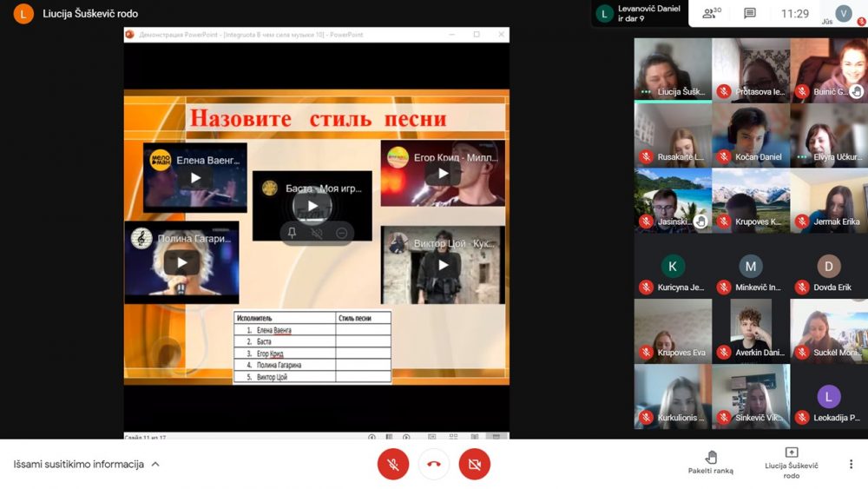Image resolution: width=868 pixels, height=489 pixels.
Task: Click muted mic icon on Minkevič In... tile
Action: pos(724,287)
